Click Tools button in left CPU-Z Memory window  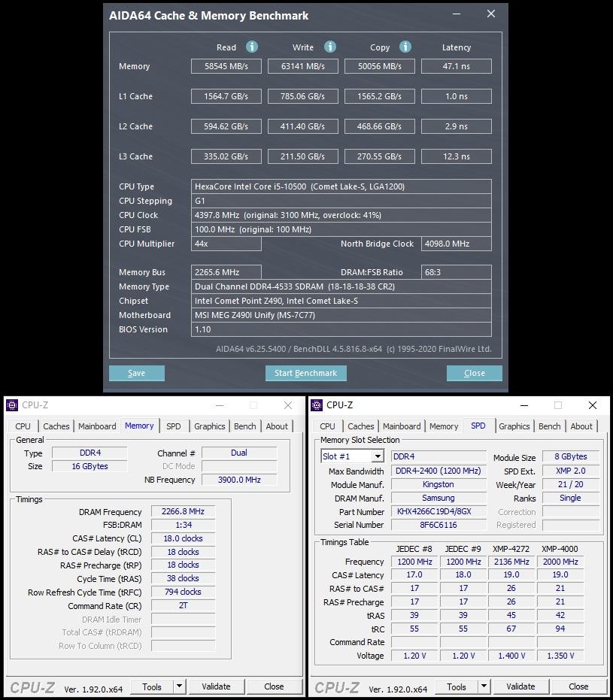152,686
